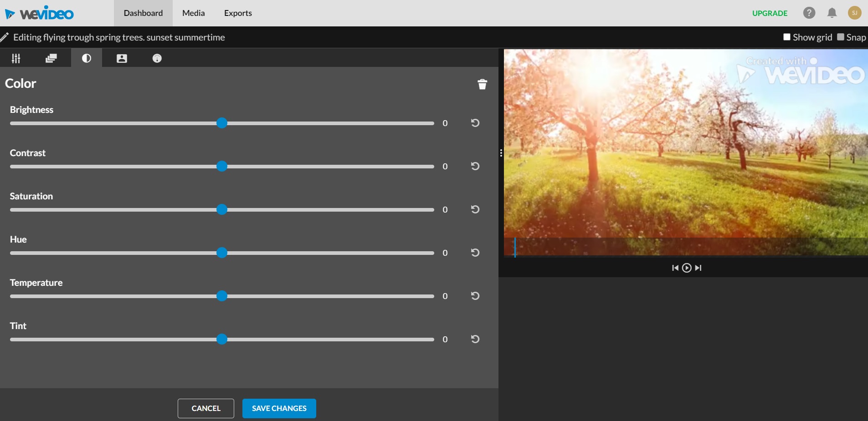The height and width of the screenshot is (421, 868).
Task: Click the Tint value field
Action: pos(445,340)
